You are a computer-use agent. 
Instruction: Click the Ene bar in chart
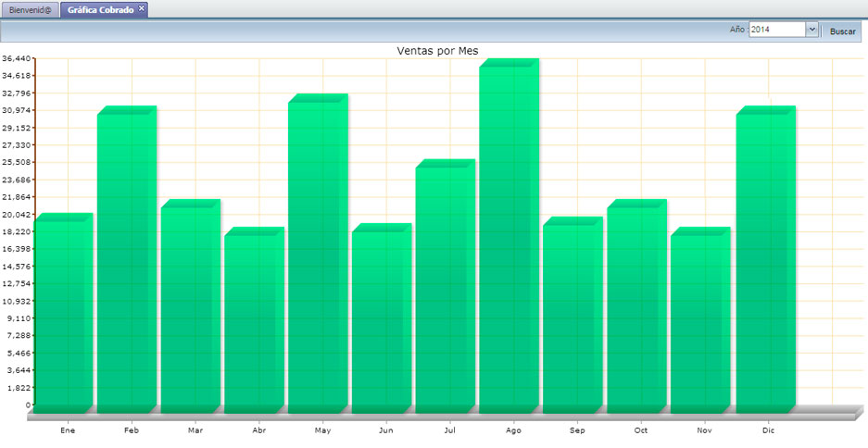(x=62, y=315)
